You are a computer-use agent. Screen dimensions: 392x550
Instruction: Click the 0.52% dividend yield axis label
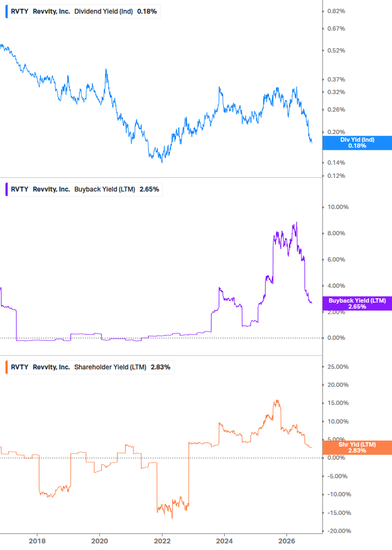(336, 50)
